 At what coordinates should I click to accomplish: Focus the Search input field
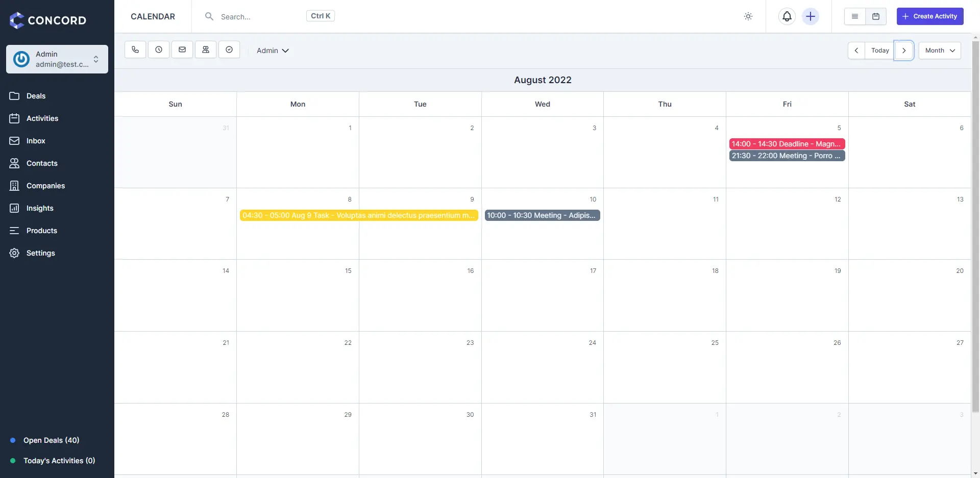pyautogui.click(x=260, y=17)
